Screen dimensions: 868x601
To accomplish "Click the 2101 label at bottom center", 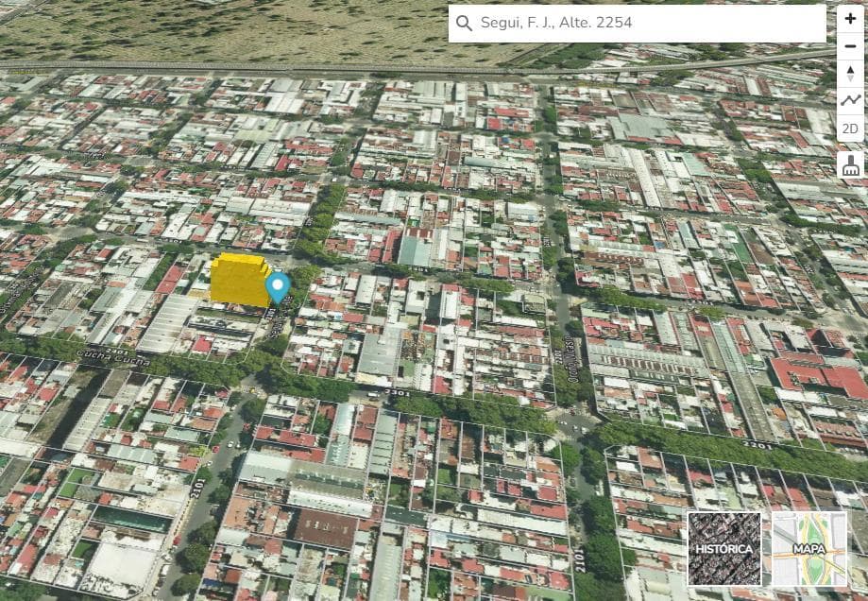I will 579,561.
